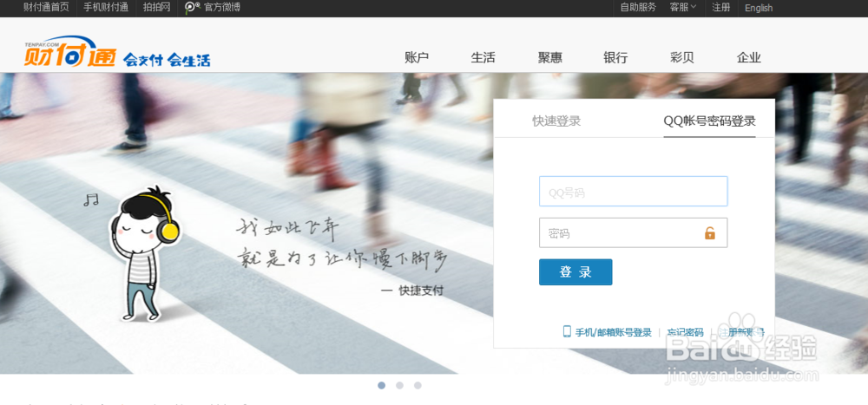Open the 账户 menu
Screen dimensions: 868x405
coord(417,57)
